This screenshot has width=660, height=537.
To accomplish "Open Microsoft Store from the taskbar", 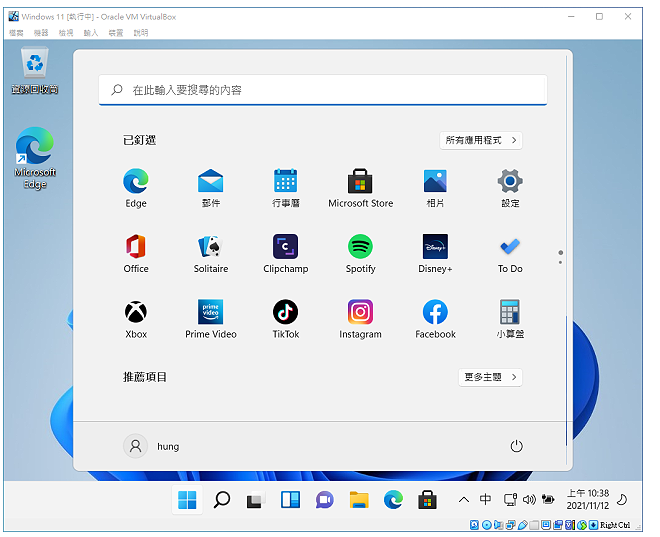I will tap(427, 500).
